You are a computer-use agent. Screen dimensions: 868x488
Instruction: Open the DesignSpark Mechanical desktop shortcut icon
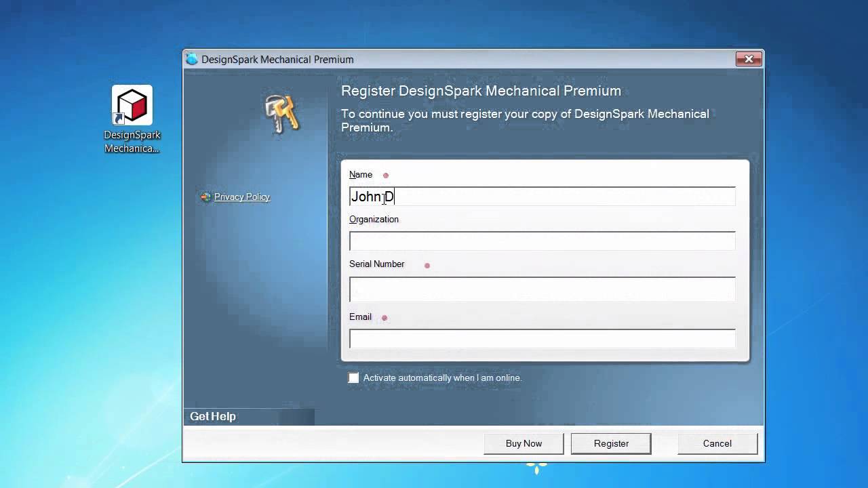pyautogui.click(x=132, y=106)
